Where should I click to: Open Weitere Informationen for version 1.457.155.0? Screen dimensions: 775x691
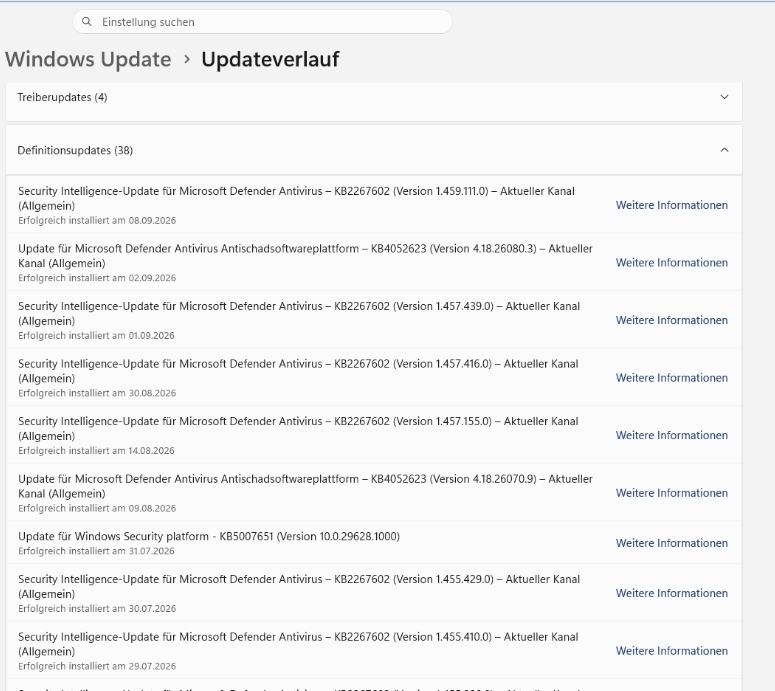coord(671,435)
